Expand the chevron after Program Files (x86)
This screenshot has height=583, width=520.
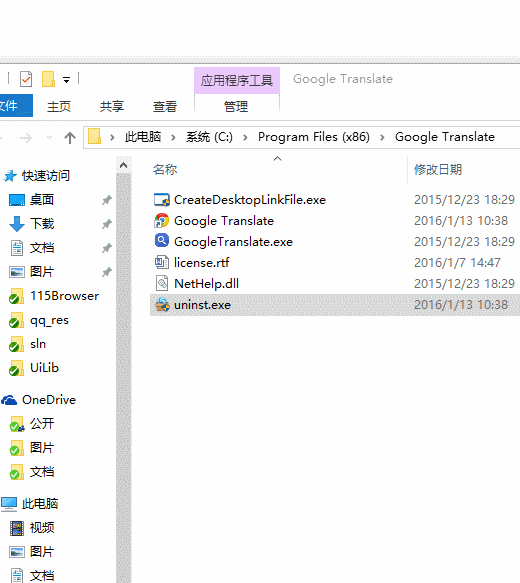[x=382, y=138]
